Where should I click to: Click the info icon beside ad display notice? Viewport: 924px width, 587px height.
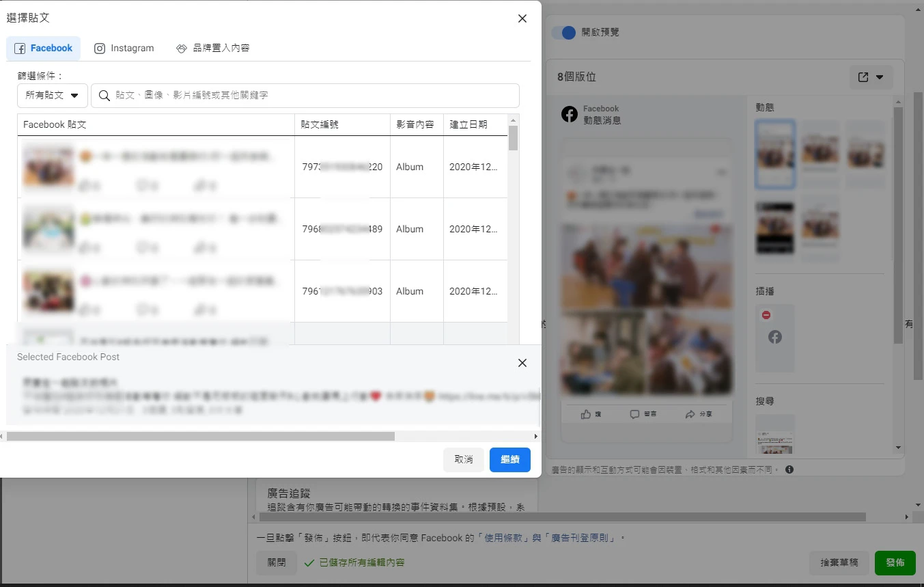(789, 469)
